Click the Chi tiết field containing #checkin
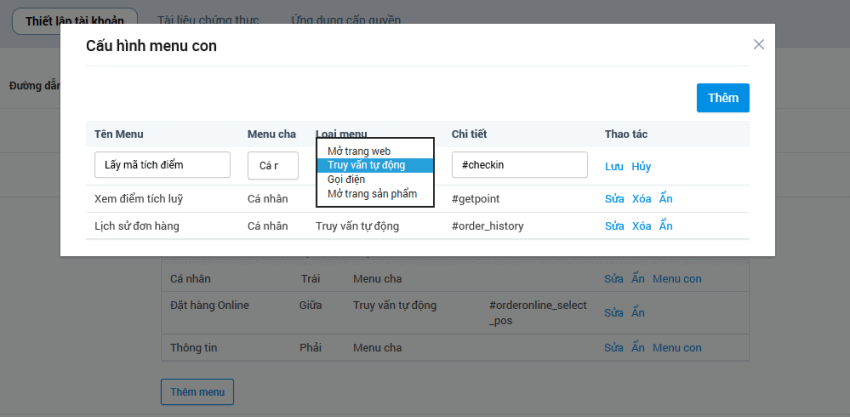The height and width of the screenshot is (417, 850). point(519,165)
